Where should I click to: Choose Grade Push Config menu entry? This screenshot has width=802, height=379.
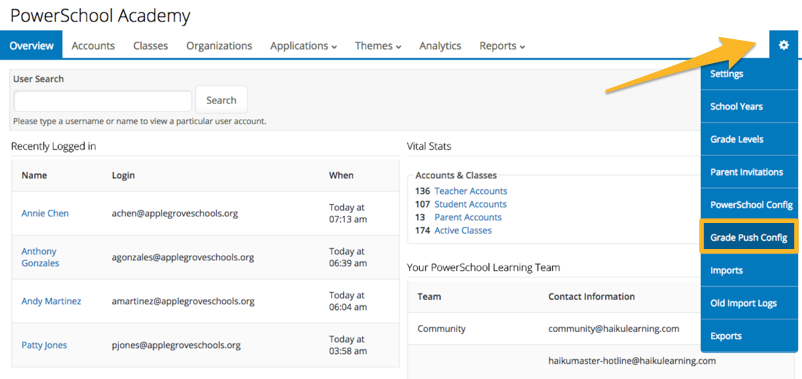[x=749, y=237]
